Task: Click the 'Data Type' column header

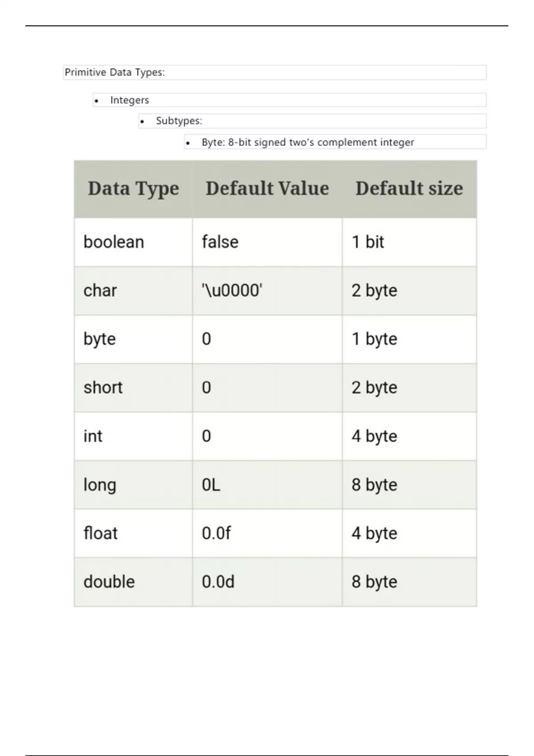Action: pos(133,189)
